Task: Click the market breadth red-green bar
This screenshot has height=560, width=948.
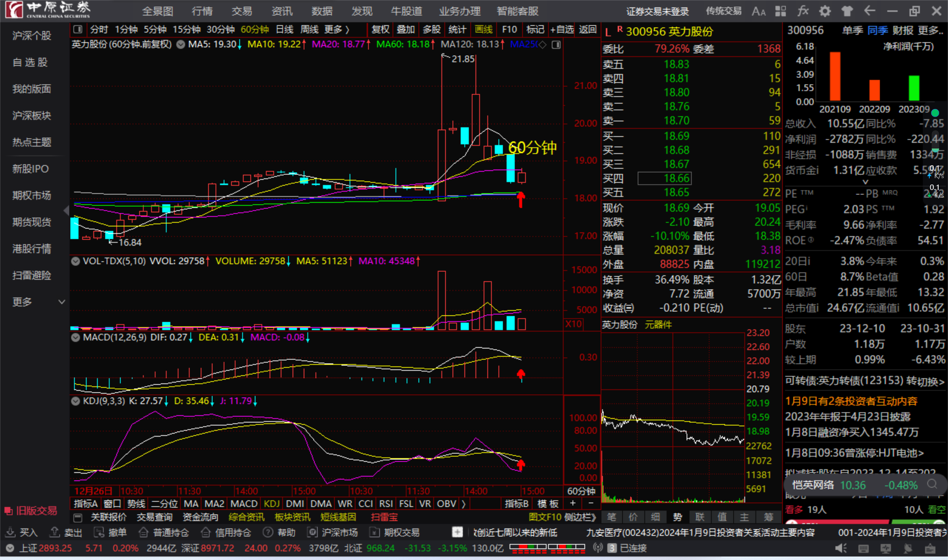Action: (x=547, y=548)
